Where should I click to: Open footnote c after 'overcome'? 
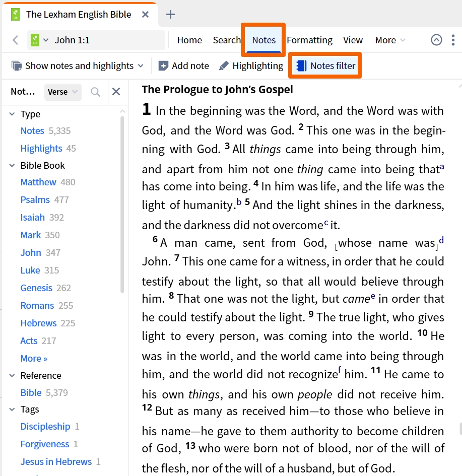(x=326, y=223)
